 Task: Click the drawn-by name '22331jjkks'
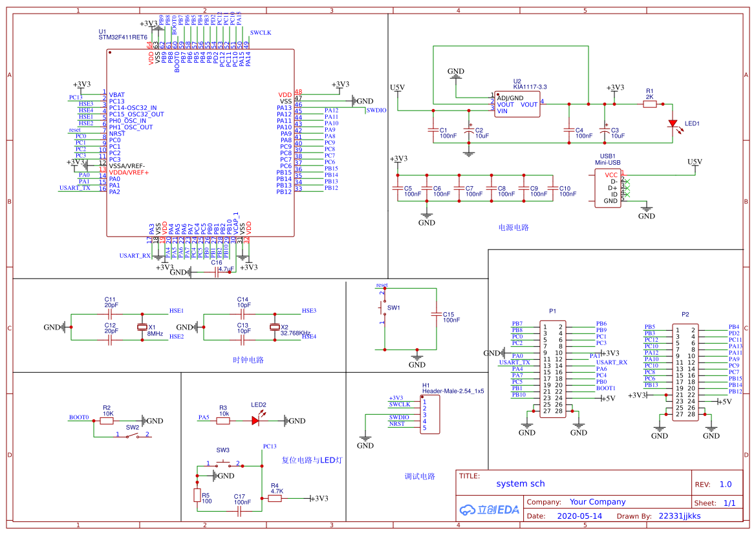pos(679,516)
